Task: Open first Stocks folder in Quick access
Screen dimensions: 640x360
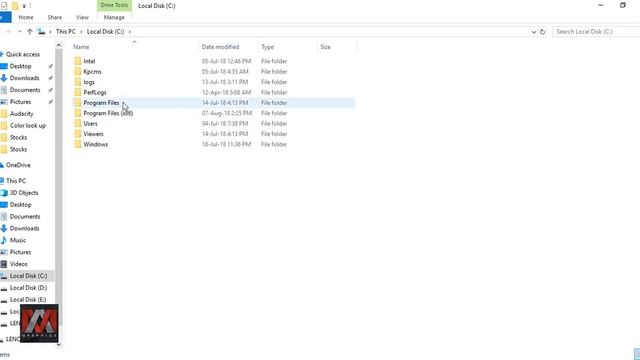Action: tap(18, 138)
